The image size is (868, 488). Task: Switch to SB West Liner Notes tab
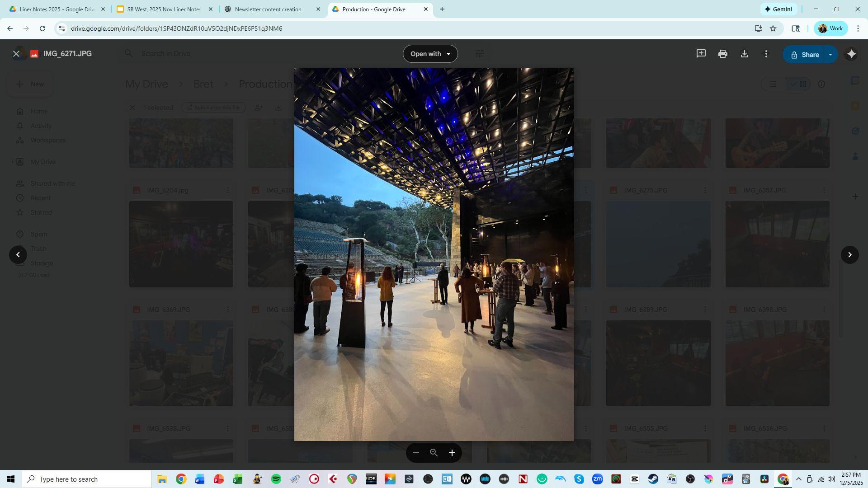click(164, 9)
